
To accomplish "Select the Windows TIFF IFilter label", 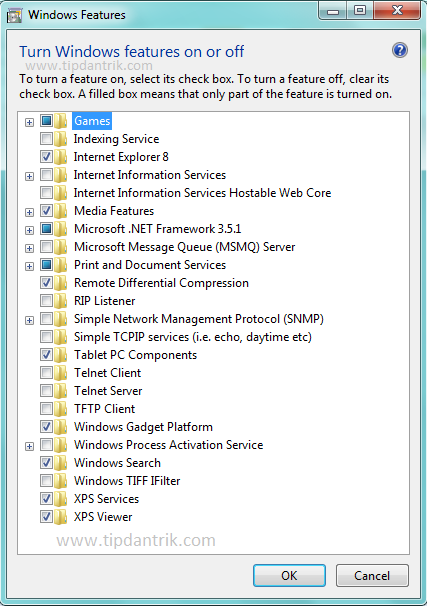I will click(x=127, y=481).
